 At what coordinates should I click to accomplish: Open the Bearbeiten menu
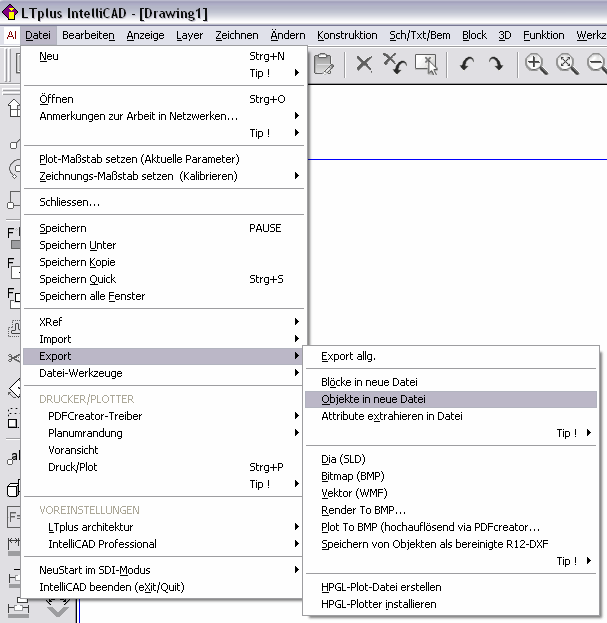tap(89, 35)
